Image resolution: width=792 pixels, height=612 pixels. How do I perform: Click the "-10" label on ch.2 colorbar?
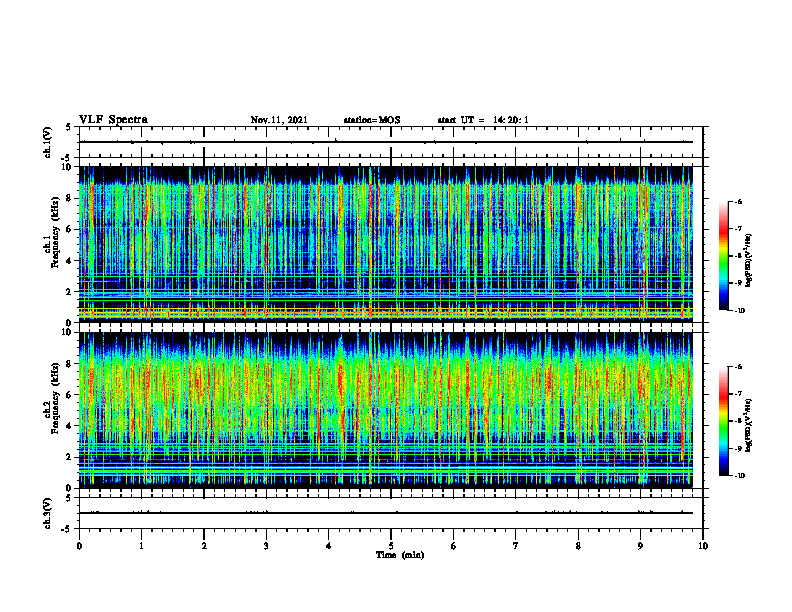coord(739,475)
